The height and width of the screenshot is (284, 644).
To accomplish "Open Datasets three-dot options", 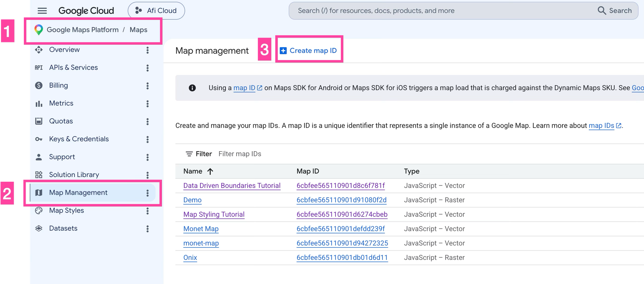I will 147,229.
